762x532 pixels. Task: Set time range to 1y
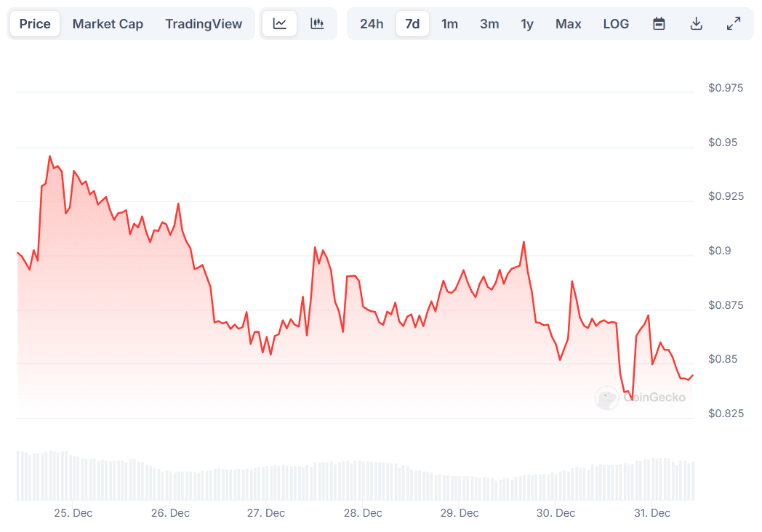(527, 24)
